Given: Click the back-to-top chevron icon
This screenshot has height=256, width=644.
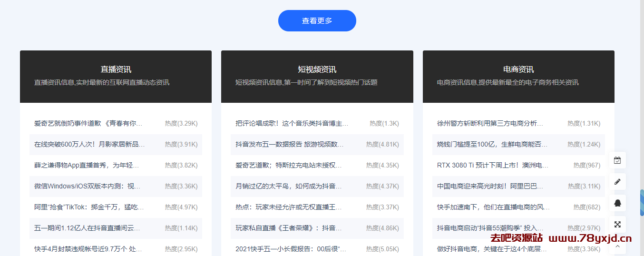Looking at the screenshot, I should [617, 246].
